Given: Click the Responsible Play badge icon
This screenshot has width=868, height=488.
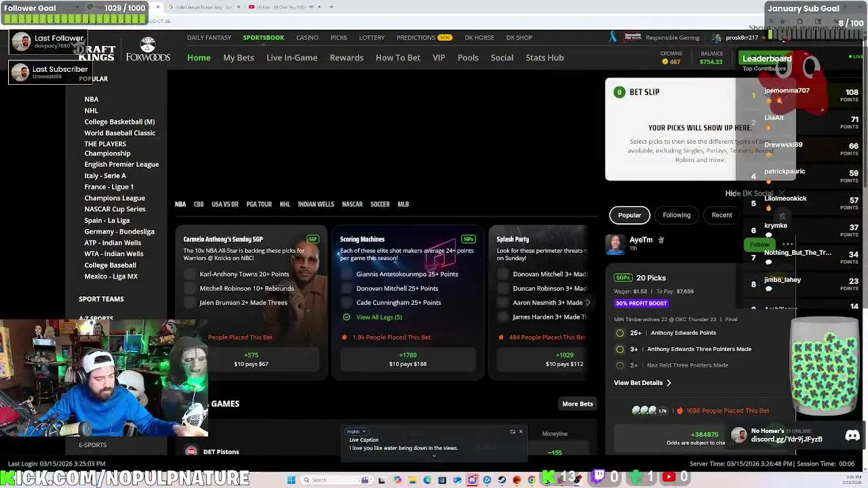Looking at the screenshot, I should coord(633,37).
